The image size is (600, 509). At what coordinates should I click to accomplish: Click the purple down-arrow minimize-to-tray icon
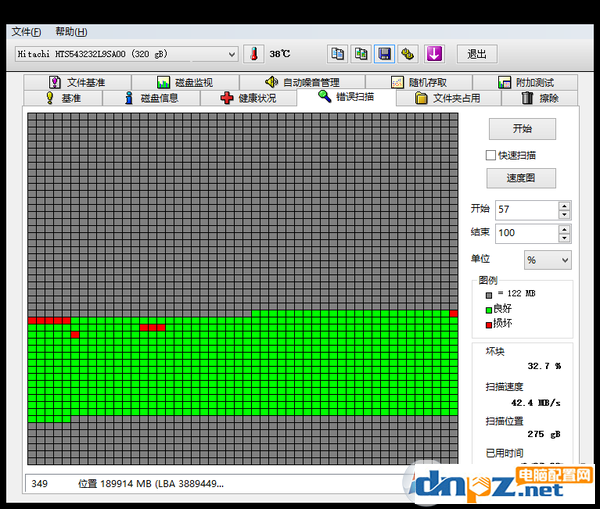pos(434,54)
